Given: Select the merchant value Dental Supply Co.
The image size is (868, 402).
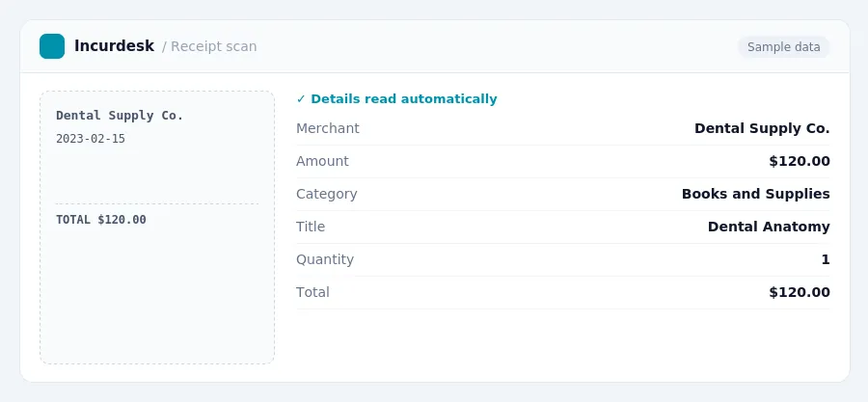Looking at the screenshot, I should (x=762, y=129).
